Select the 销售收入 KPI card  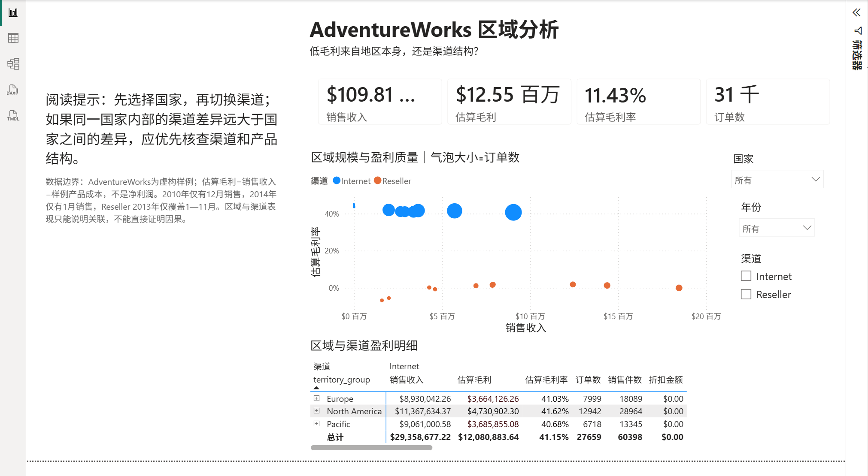point(380,102)
